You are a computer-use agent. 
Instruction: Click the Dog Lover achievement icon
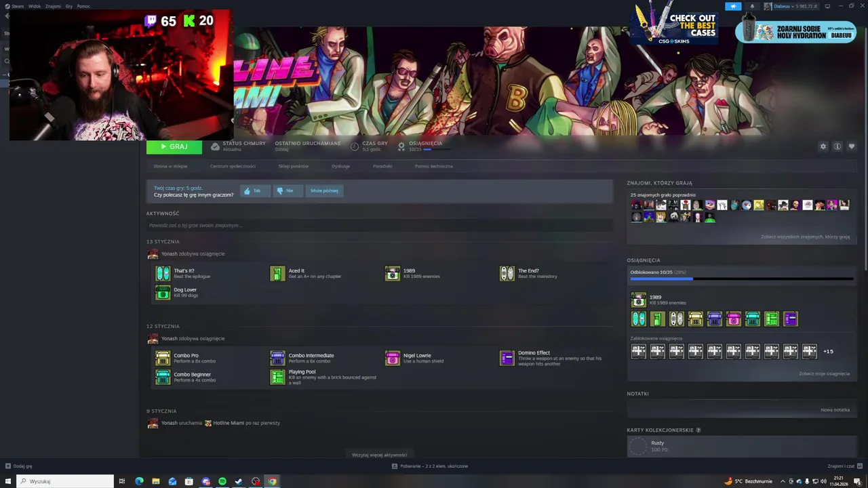point(163,292)
